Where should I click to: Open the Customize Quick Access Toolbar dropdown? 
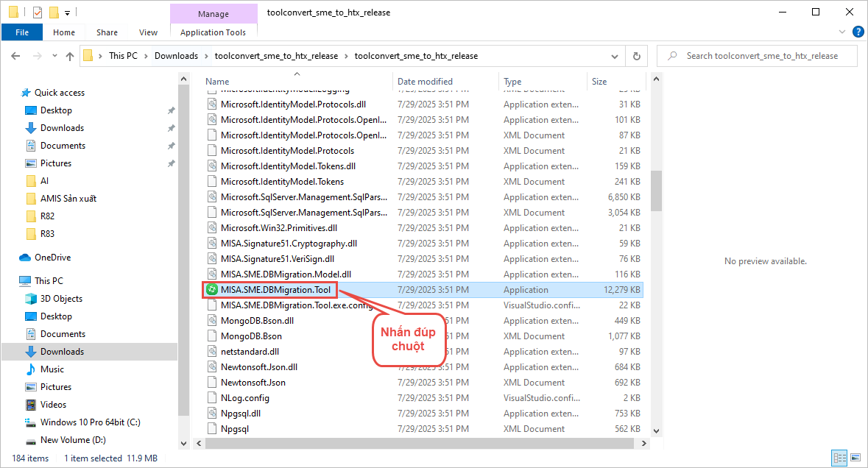pyautogui.click(x=67, y=13)
